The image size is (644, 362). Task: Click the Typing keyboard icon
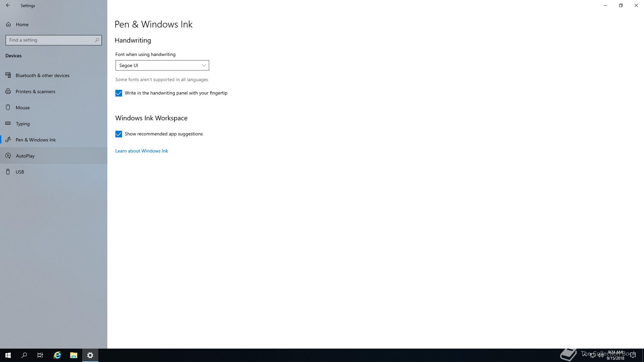tap(8, 124)
